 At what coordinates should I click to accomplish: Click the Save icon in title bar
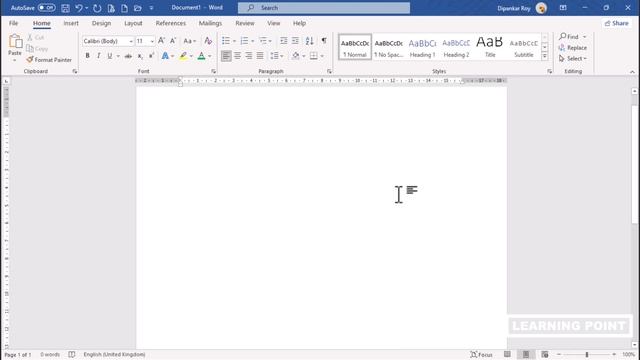(x=65, y=8)
